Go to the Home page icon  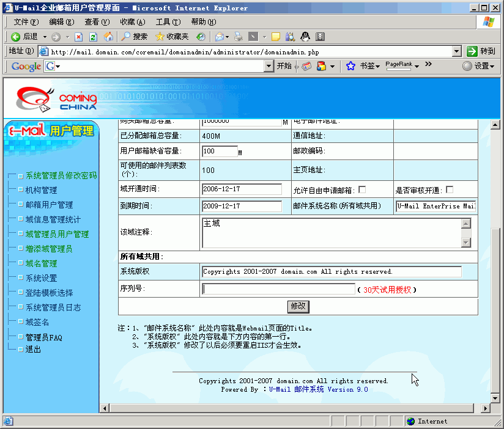pos(108,37)
